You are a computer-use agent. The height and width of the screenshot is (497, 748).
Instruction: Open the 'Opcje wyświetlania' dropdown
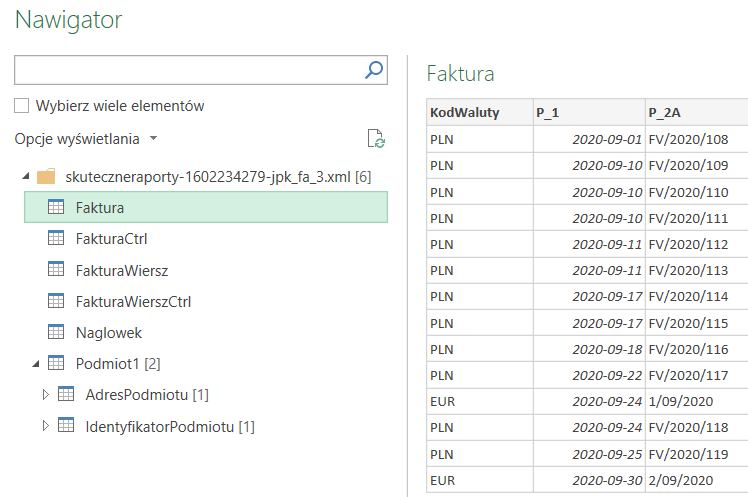(86, 138)
